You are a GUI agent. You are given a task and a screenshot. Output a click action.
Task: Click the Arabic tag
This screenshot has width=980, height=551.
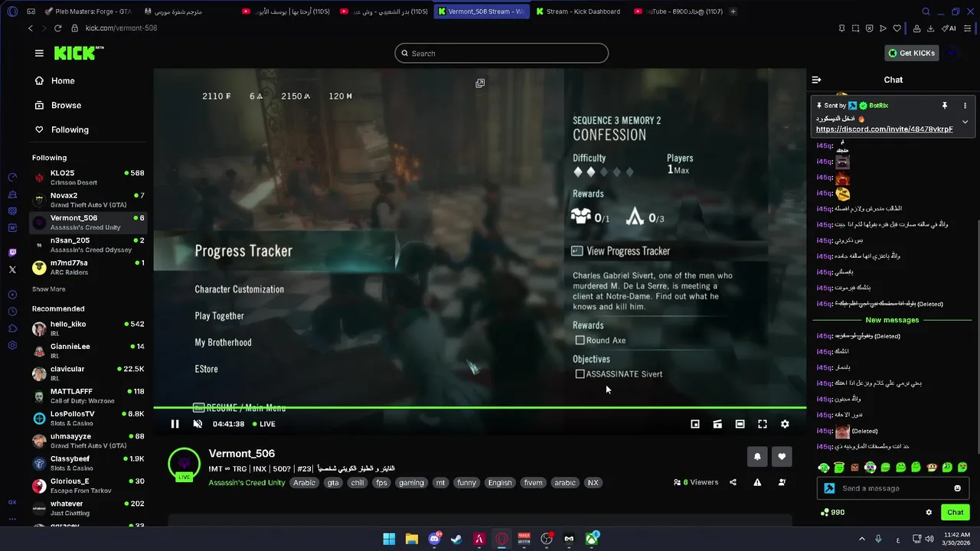point(304,483)
